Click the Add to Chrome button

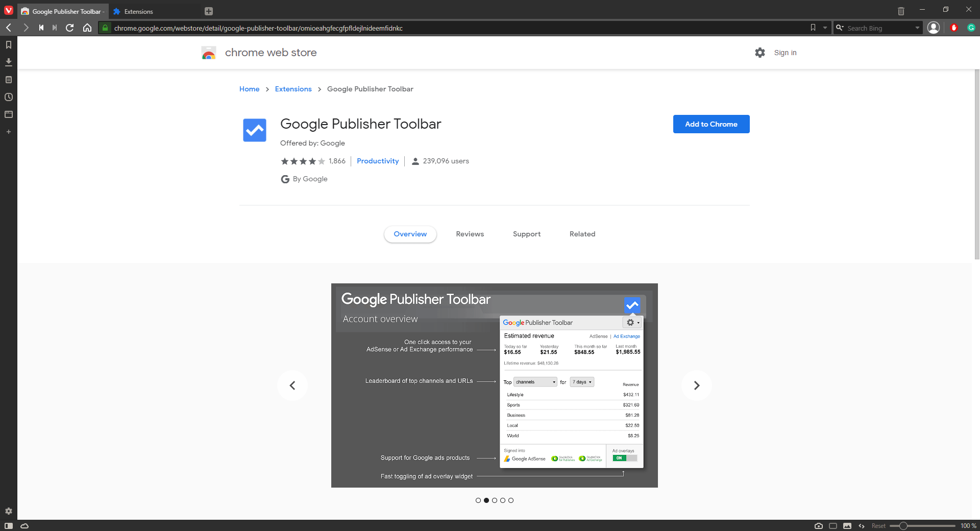pyautogui.click(x=711, y=124)
